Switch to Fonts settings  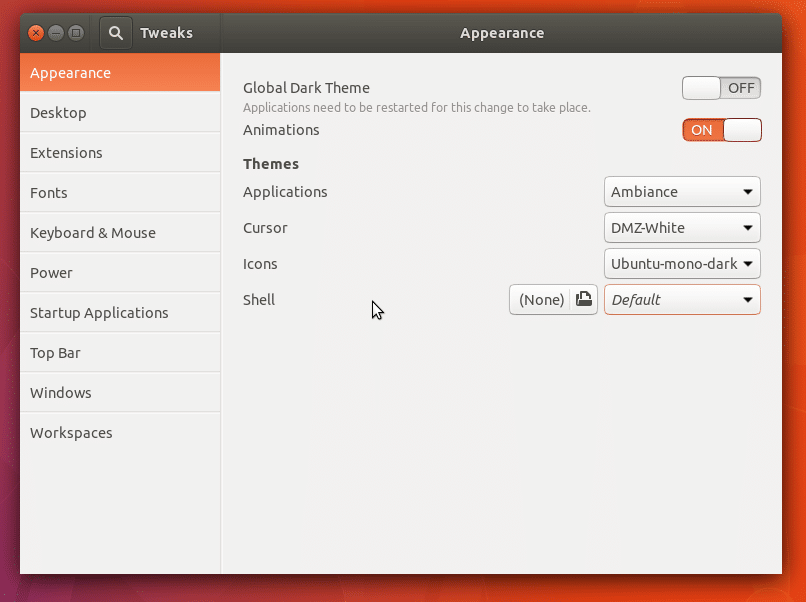click(120, 193)
